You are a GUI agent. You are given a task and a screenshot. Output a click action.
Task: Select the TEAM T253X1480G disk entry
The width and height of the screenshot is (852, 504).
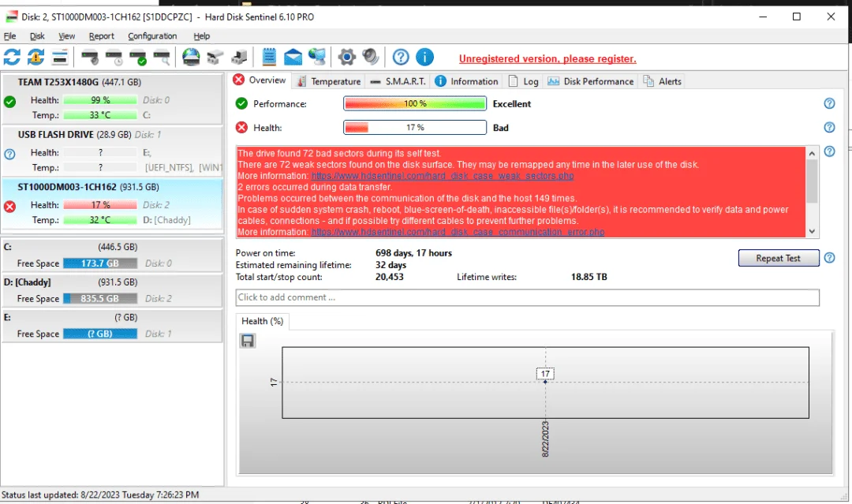pos(112,99)
